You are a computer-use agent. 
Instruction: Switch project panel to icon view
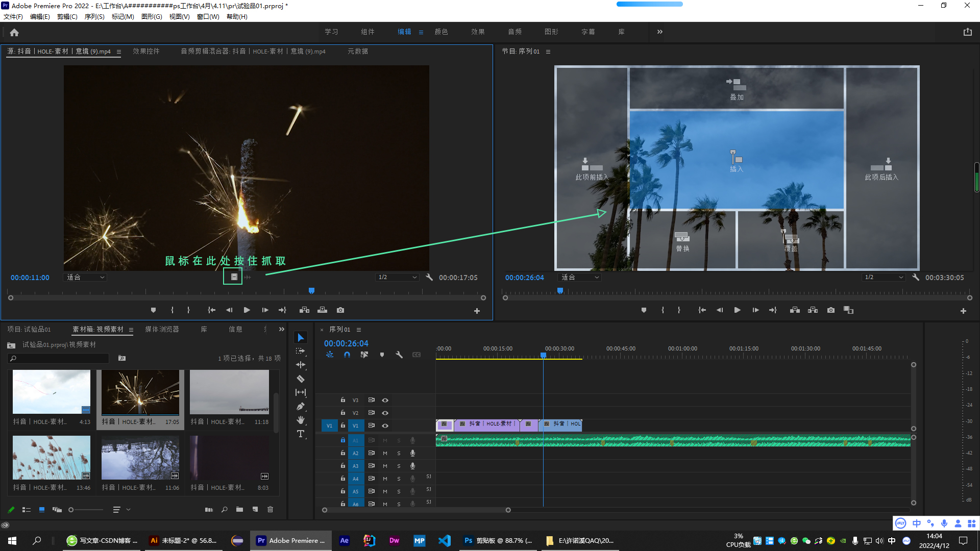[x=42, y=509]
